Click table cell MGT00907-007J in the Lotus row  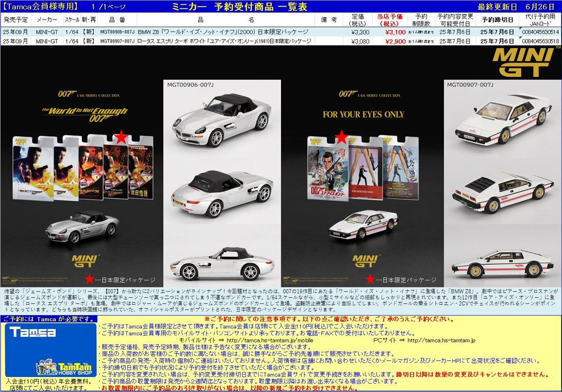(118, 41)
